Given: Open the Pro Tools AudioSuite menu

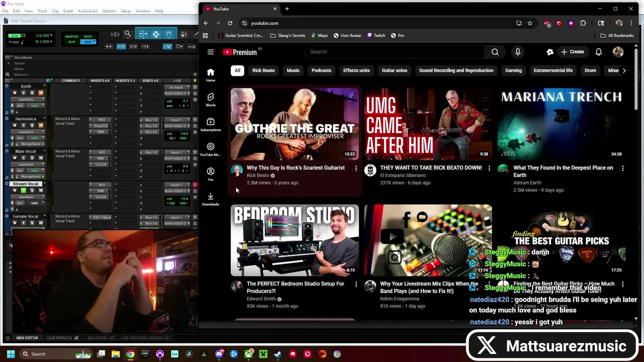Looking at the screenshot, I should tap(87, 11).
